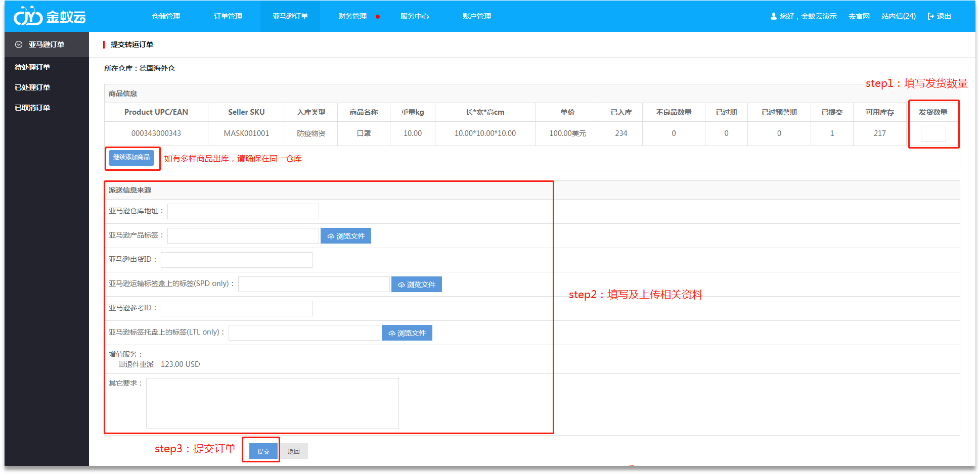Enable the 退件重派 checkbox

coord(122,364)
